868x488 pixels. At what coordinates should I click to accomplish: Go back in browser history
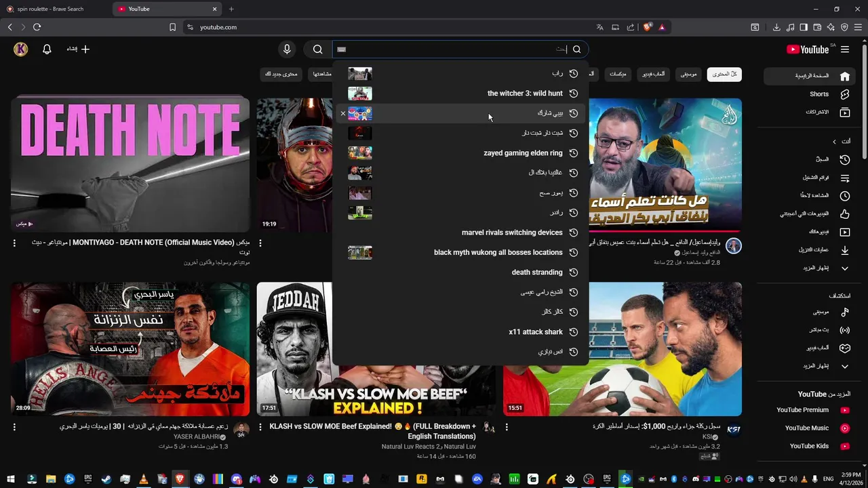9,27
